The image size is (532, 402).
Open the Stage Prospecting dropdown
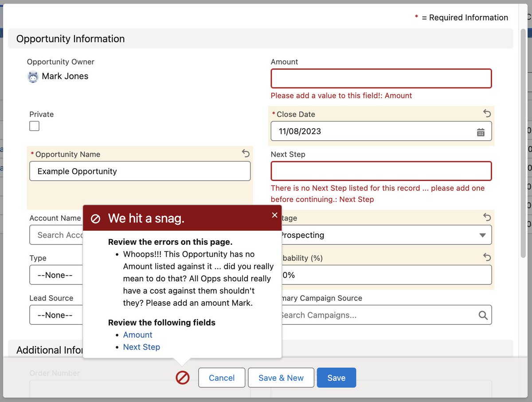(482, 235)
